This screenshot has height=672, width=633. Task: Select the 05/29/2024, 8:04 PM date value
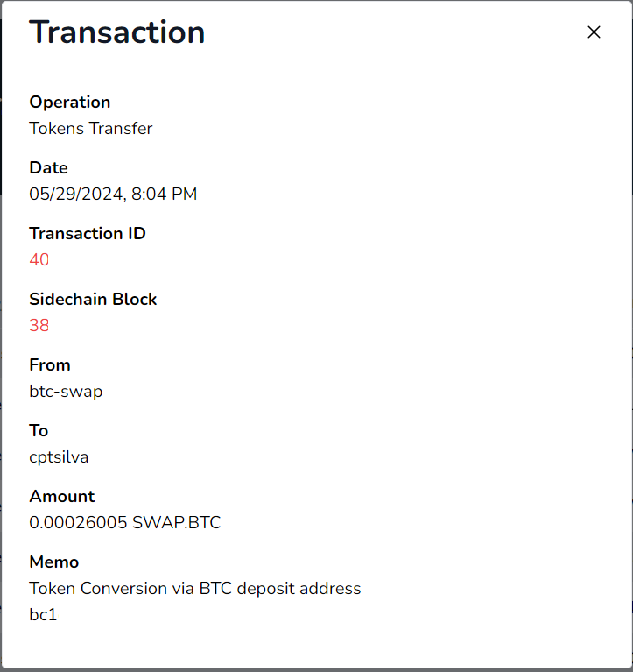113,195
